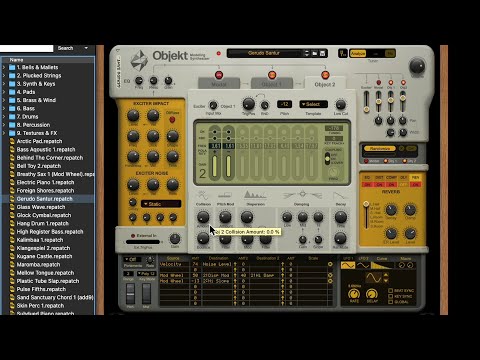Toggle the External In LED

(133, 236)
